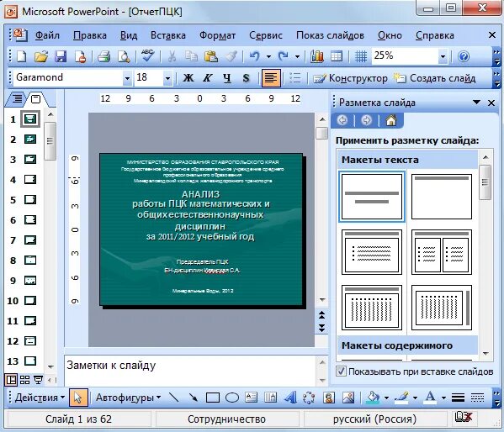504x432 pixels.
Task: Open Help with the question mark icon
Action: coord(464,56)
